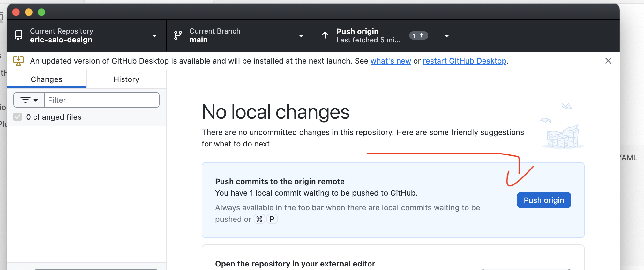Switch to the Changes tab
Viewport: 644px width, 270px height.
coord(47,79)
